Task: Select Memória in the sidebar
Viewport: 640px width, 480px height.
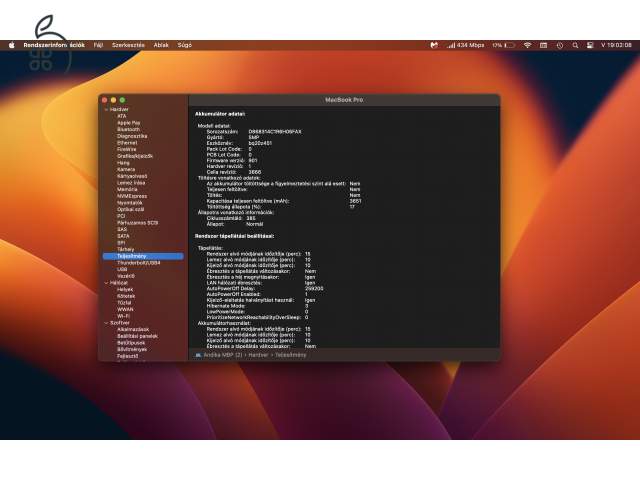Action: [127, 189]
